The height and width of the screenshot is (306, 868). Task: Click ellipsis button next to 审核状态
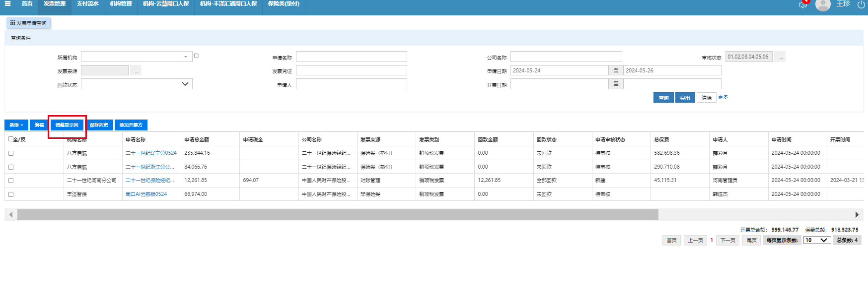(x=780, y=57)
